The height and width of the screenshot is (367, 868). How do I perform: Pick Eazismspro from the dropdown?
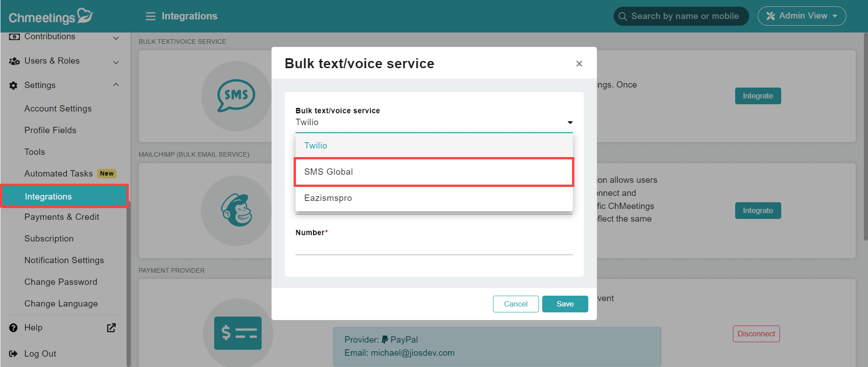(434, 198)
